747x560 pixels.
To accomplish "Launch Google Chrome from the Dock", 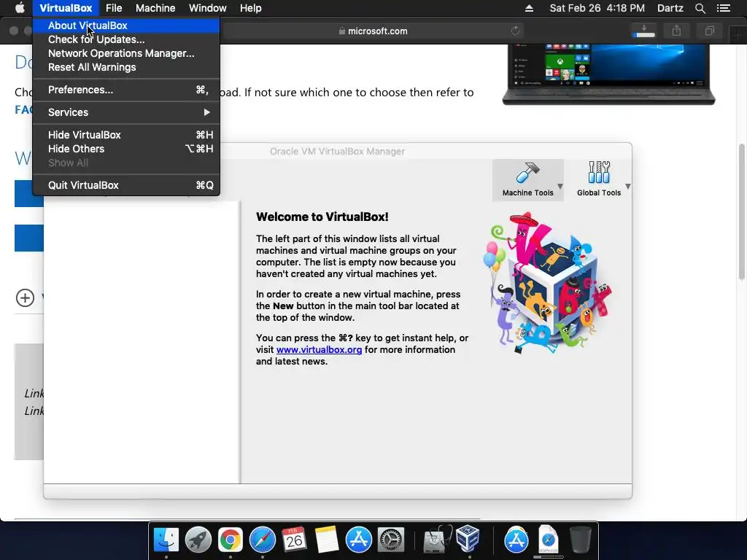I will point(230,540).
